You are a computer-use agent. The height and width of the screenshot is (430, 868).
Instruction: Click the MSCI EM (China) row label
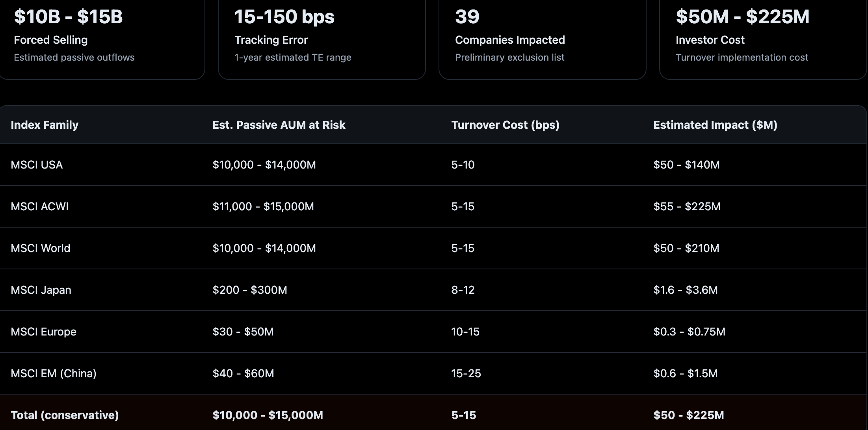(x=54, y=373)
